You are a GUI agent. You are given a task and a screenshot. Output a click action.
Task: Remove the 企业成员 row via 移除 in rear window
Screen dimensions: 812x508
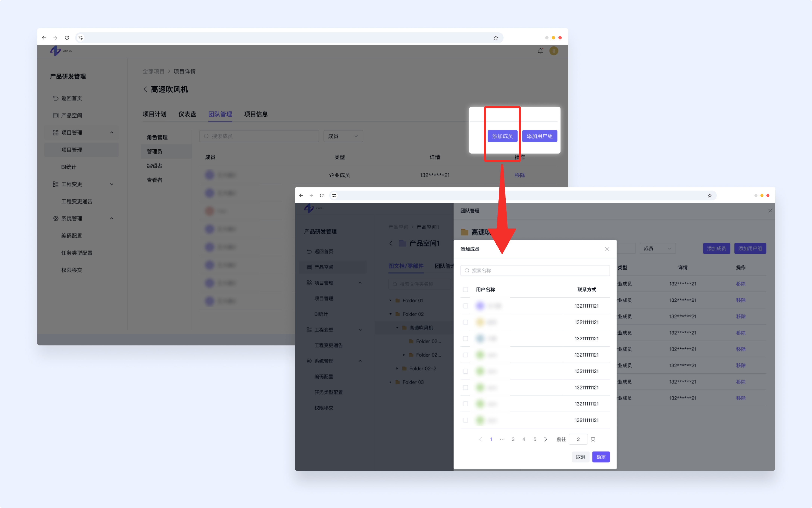pos(520,175)
